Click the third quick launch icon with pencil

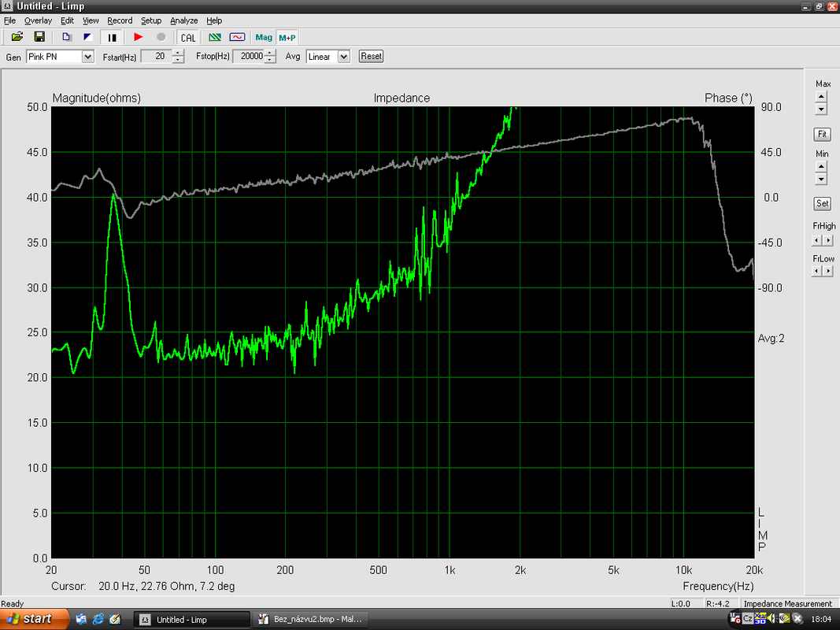coord(115,619)
